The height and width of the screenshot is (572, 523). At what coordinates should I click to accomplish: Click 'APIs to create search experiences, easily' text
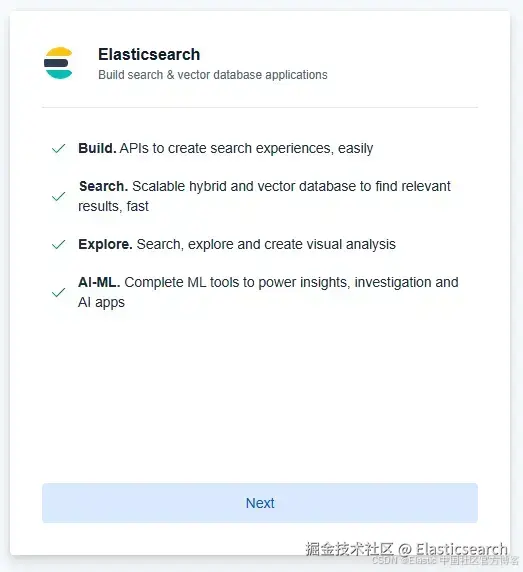click(x=246, y=148)
